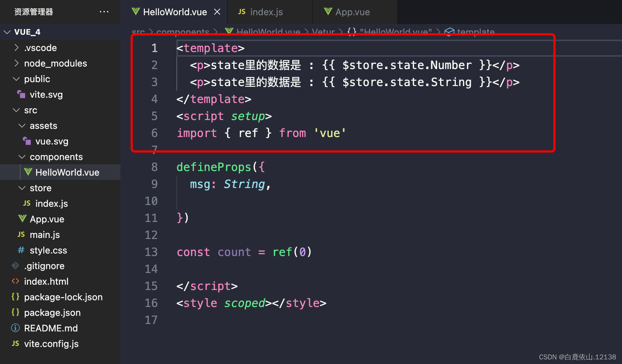Close the HelloWorld.vue tab

(217, 12)
